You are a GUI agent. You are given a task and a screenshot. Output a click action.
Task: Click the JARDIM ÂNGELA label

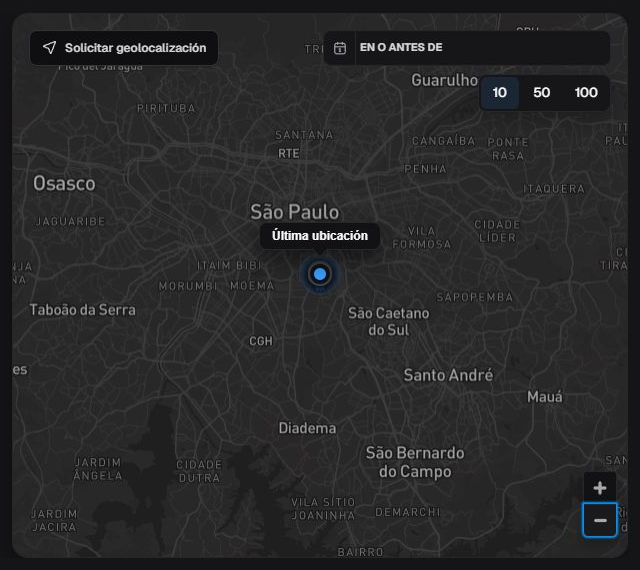click(x=98, y=469)
